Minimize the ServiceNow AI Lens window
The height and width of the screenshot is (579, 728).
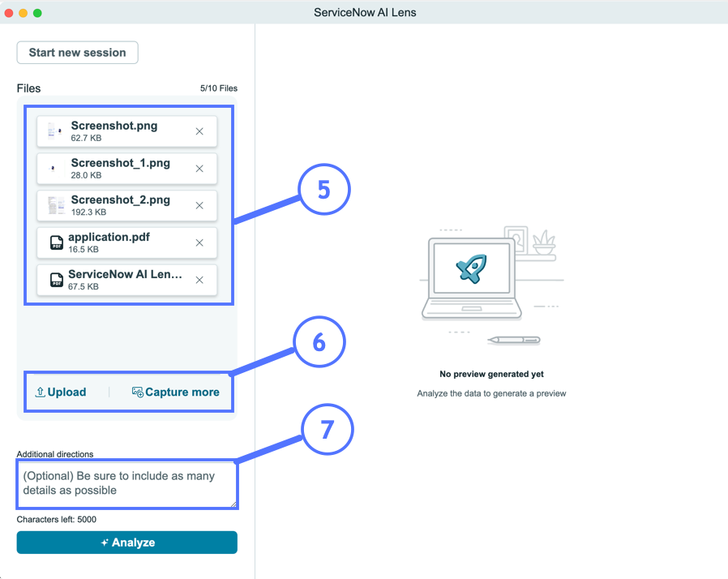tap(23, 13)
